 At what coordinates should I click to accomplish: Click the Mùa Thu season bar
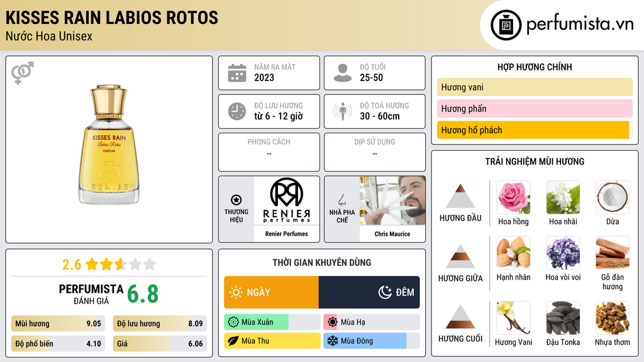tap(272, 341)
